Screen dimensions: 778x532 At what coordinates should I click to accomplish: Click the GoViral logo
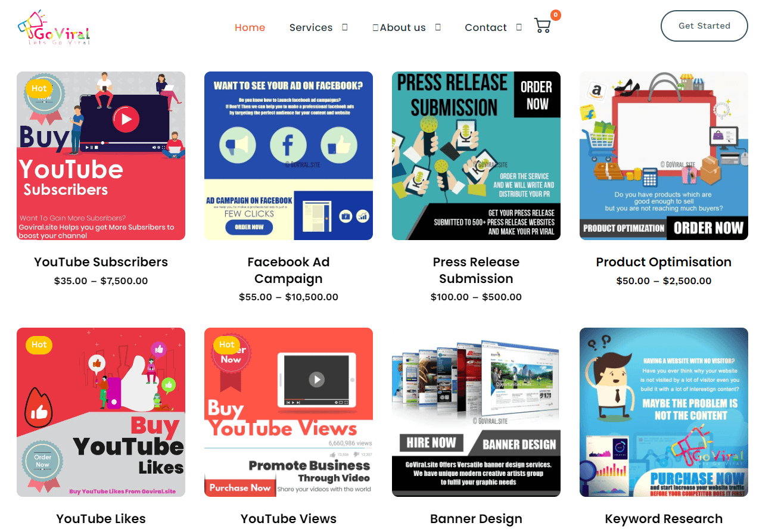[x=54, y=27]
